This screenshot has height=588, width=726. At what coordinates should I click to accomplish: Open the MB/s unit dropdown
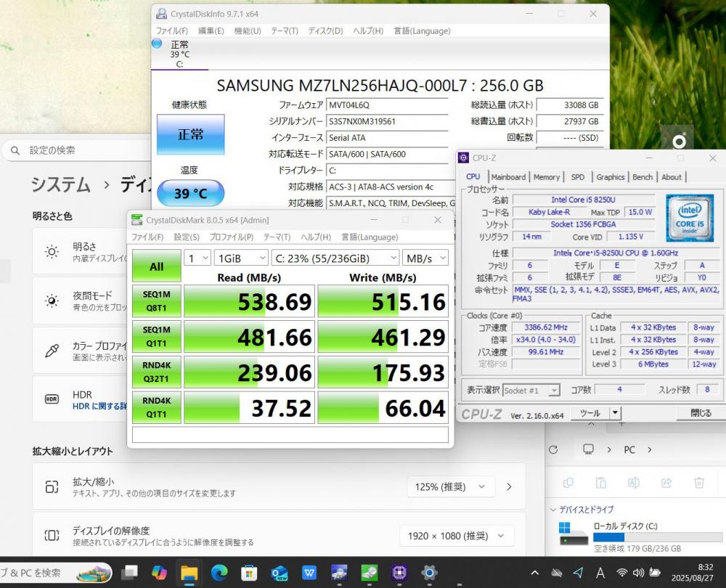coord(425,258)
